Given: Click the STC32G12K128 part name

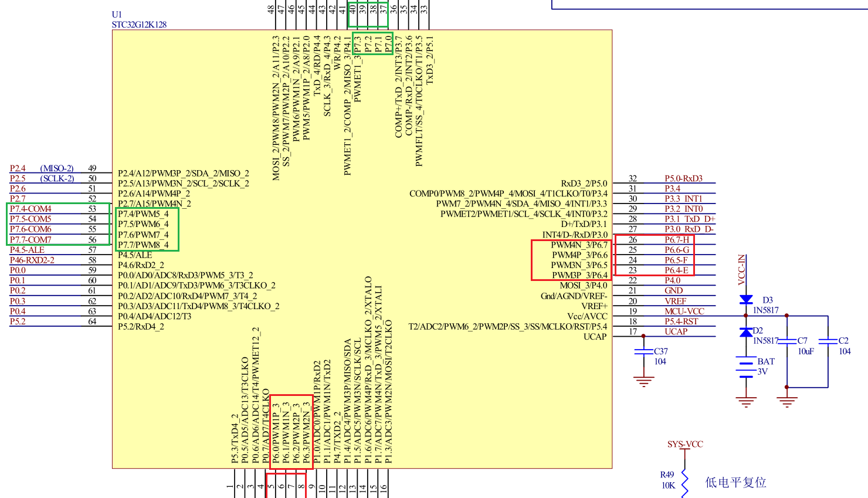Looking at the screenshot, I should pos(139,25).
